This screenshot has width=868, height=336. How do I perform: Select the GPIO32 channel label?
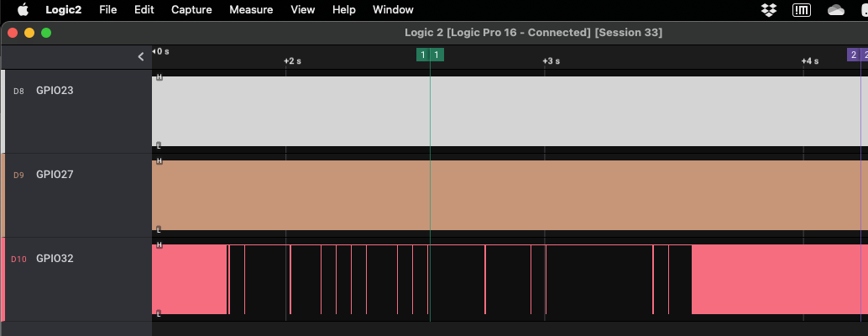point(55,259)
